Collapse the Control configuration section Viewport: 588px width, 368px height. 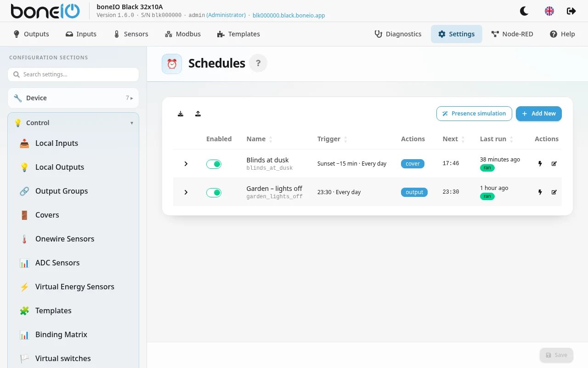tap(73, 123)
